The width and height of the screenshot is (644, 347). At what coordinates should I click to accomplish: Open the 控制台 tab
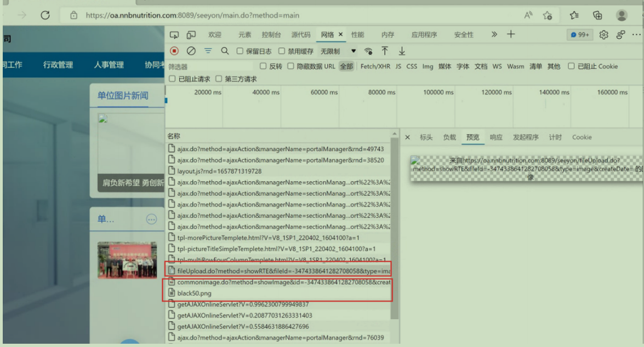[x=271, y=34]
